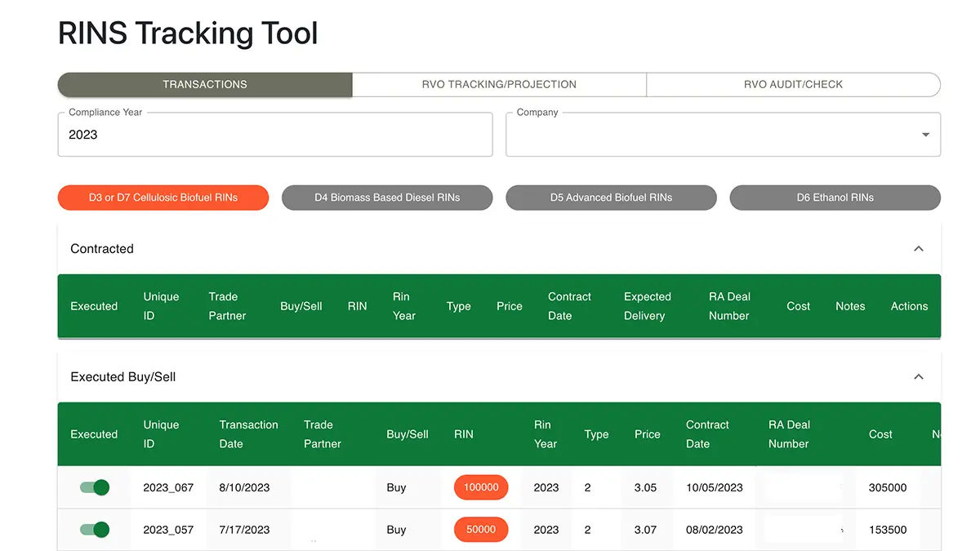Open the RVO AUDIT/CHECK tab
The image size is (980, 551).
[x=793, y=84]
